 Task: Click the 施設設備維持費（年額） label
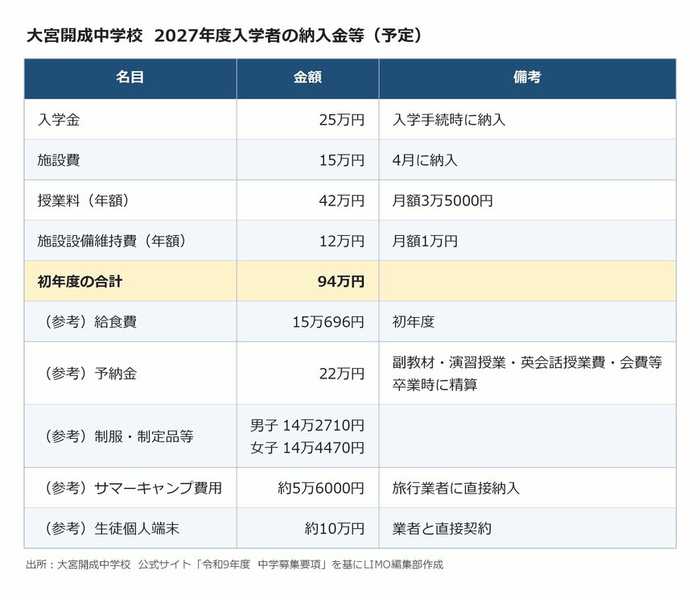pyautogui.click(x=112, y=242)
